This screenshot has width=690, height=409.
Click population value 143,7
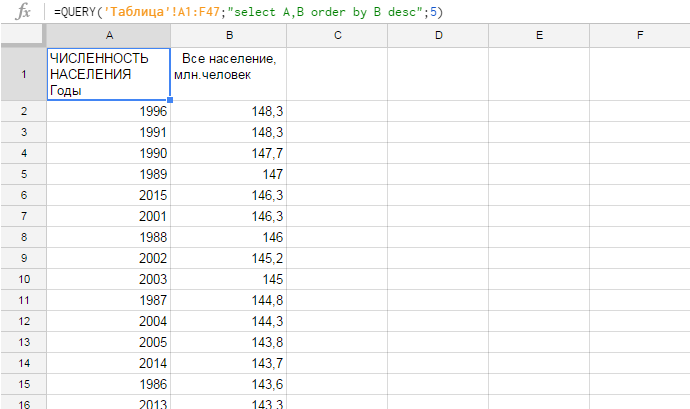tap(229, 363)
